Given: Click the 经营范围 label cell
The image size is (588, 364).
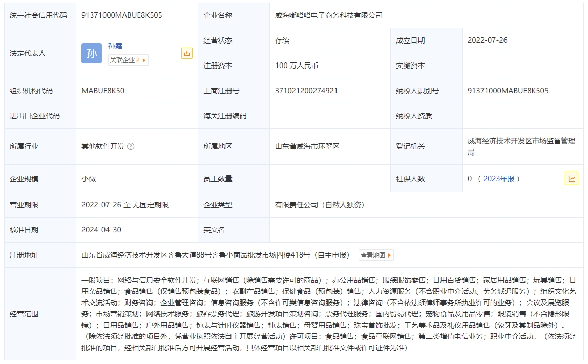Looking at the screenshot, I should coord(40,314).
